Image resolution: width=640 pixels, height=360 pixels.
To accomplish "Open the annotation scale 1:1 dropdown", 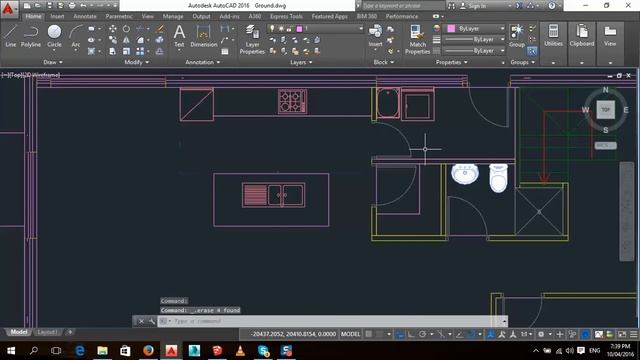I will coord(526,334).
